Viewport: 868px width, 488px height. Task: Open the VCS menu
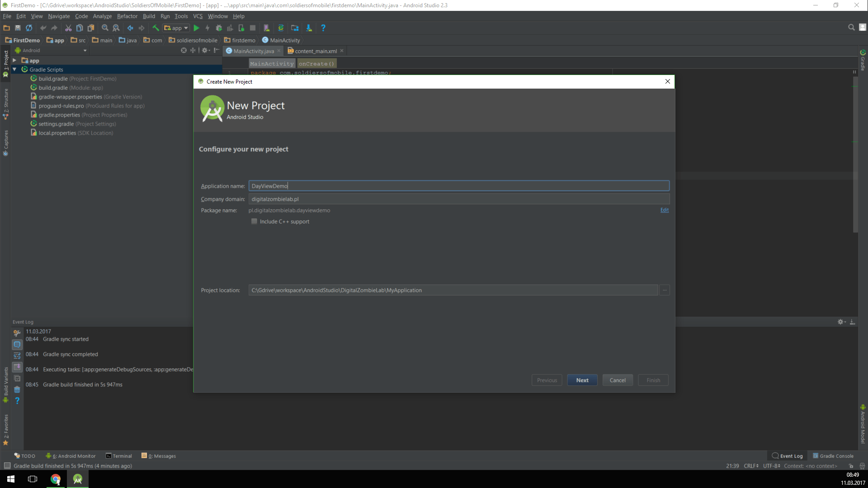tap(198, 16)
